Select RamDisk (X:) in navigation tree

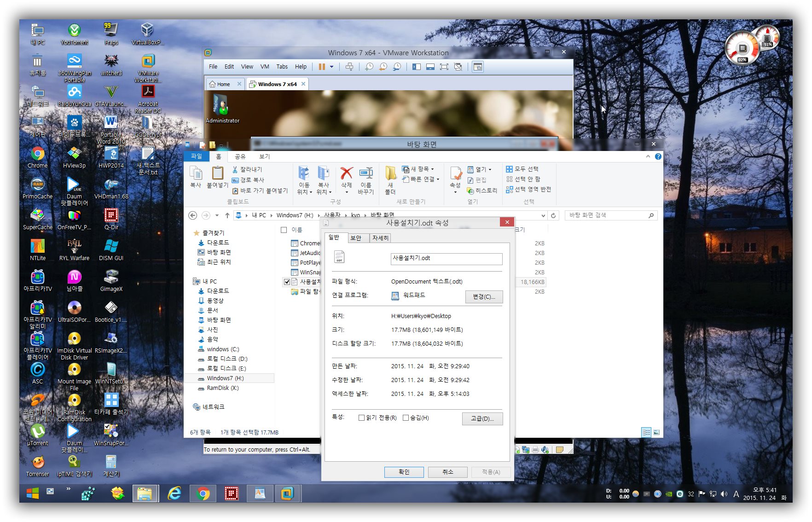pyautogui.click(x=223, y=388)
